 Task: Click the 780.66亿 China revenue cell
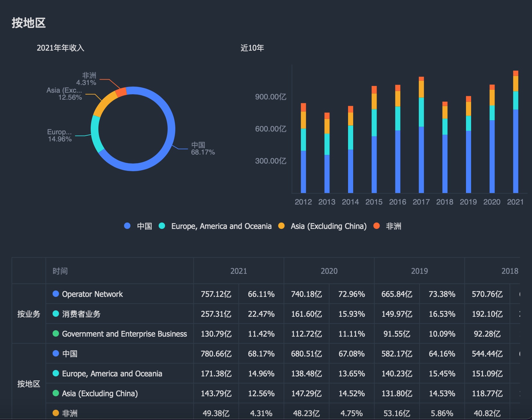click(216, 354)
